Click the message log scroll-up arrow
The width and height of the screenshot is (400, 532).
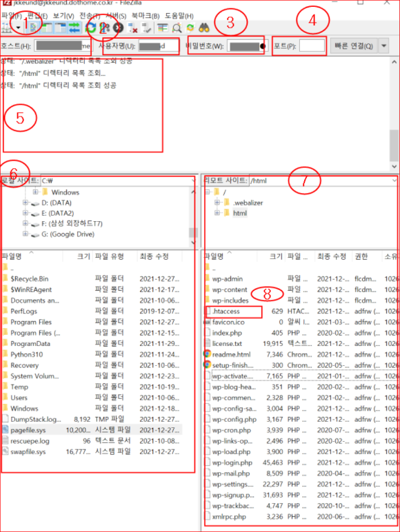coord(394,62)
